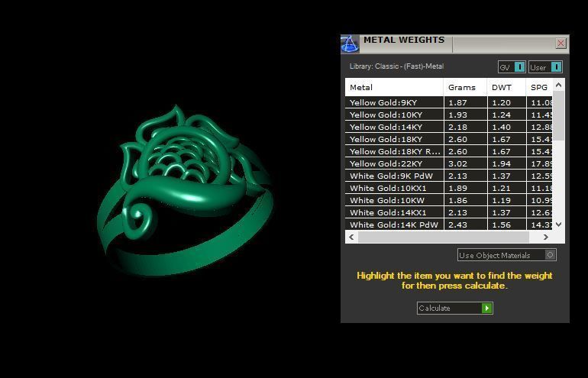This screenshot has height=378, width=588.
Task: Select the Yellow Gold:22KY row
Action: 448,163
